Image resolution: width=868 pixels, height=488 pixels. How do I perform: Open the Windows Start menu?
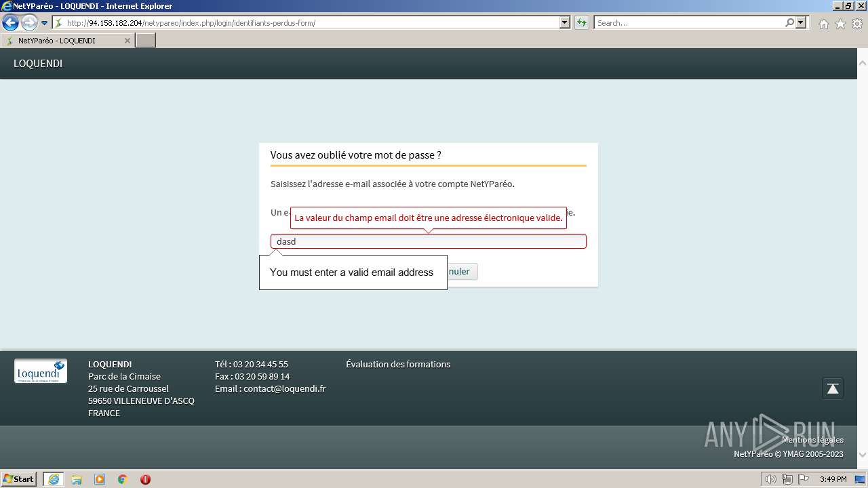tap(18, 479)
